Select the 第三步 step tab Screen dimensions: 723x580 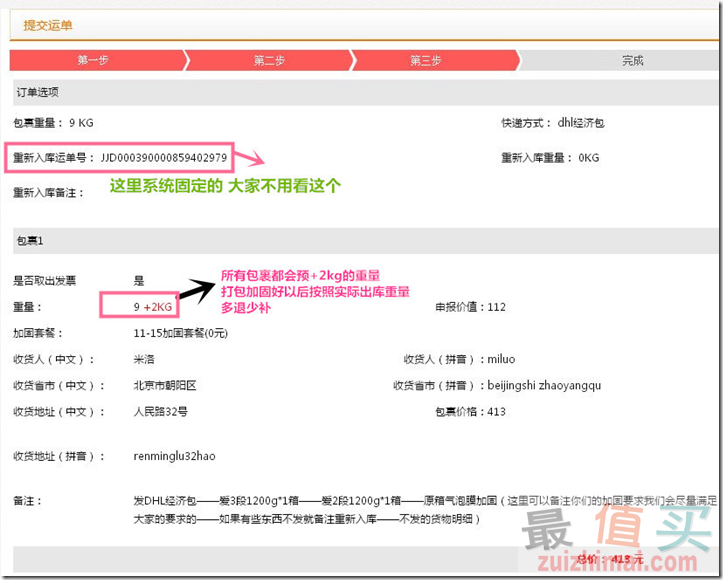point(435,60)
